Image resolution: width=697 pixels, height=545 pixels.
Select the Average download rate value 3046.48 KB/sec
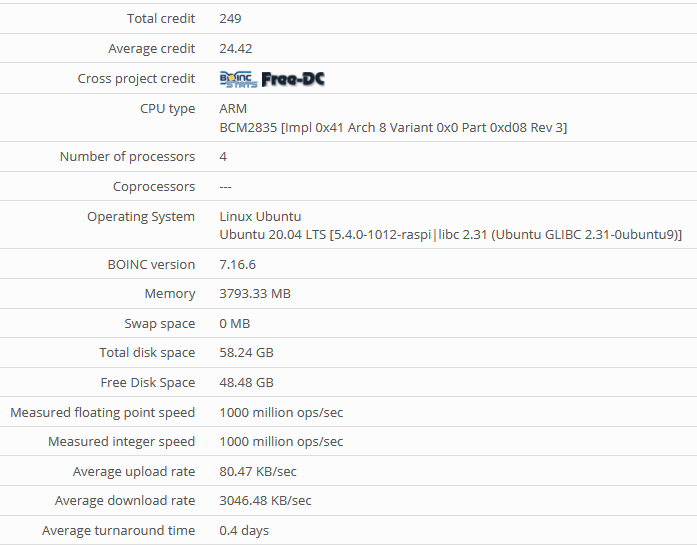[265, 501]
